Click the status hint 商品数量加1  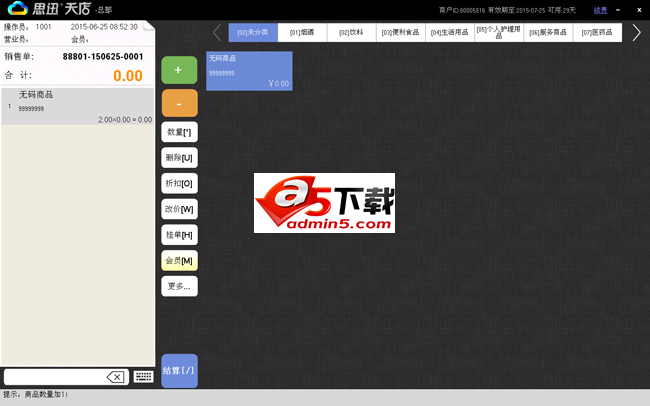tap(46, 394)
